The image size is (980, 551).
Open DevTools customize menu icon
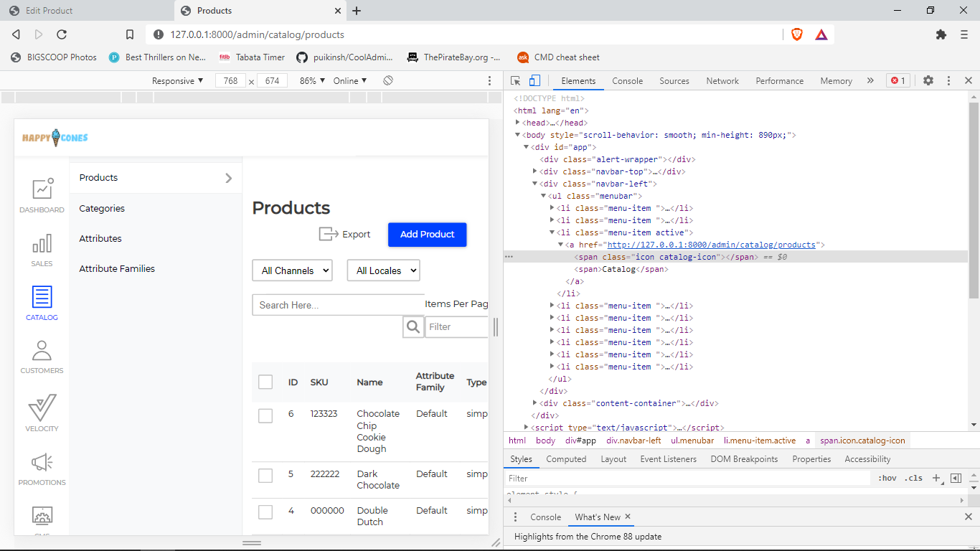(948, 81)
